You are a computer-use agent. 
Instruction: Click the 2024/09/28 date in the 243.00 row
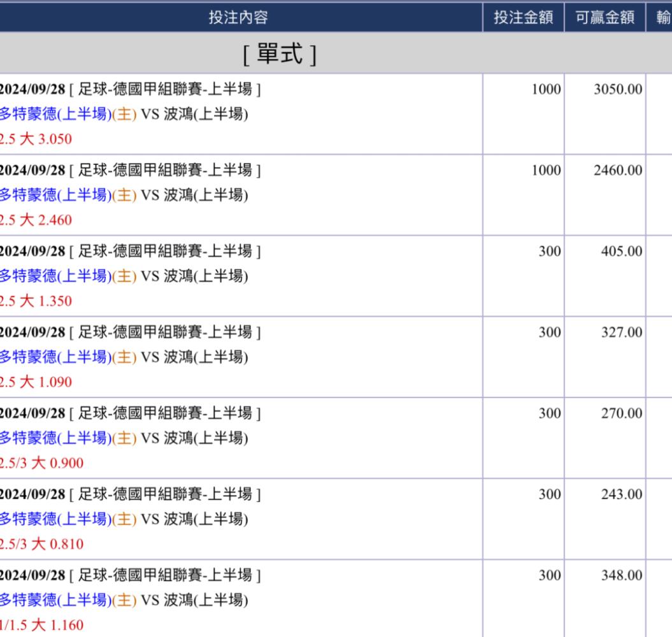click(x=32, y=494)
